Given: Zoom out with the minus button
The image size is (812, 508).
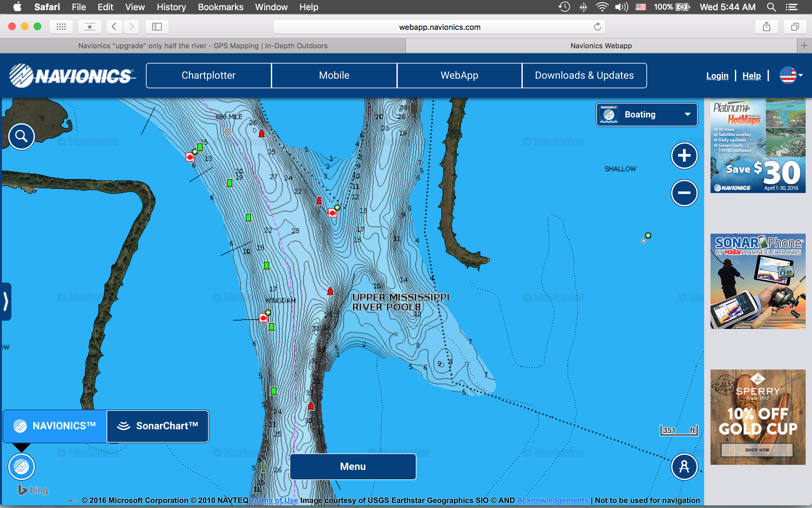Looking at the screenshot, I should pos(684,193).
